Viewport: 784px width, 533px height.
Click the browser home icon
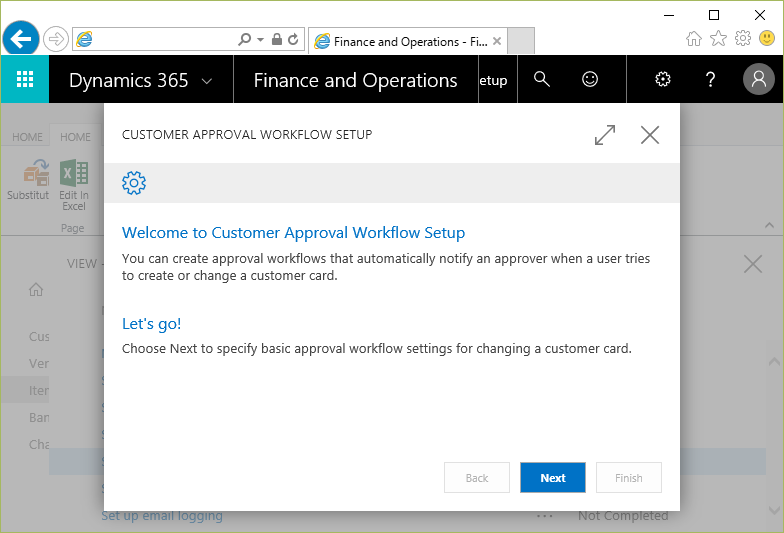pyautogui.click(x=694, y=38)
